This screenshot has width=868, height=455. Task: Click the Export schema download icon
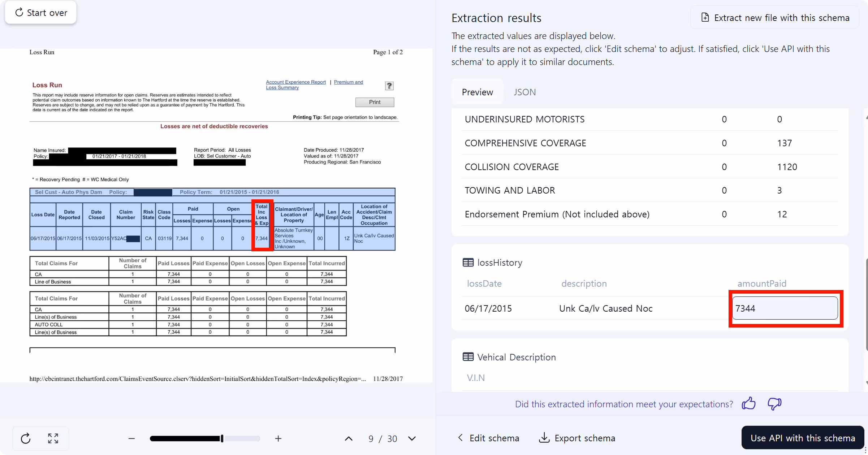[544, 438]
